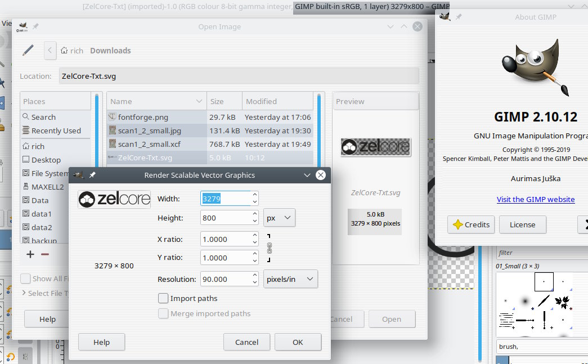This screenshot has height=364, width=588.
Task: Add bookmark with the plus icon
Action: click(30, 254)
